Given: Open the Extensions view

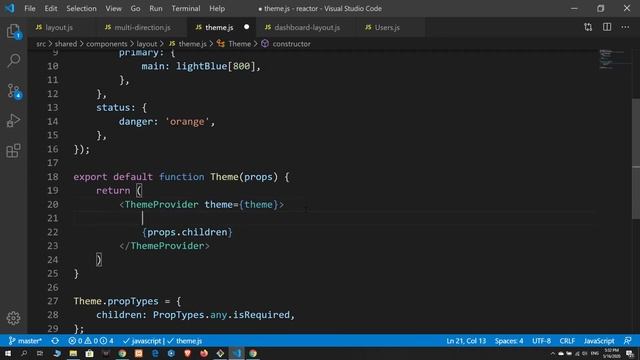Looking at the screenshot, I should [x=13, y=151].
